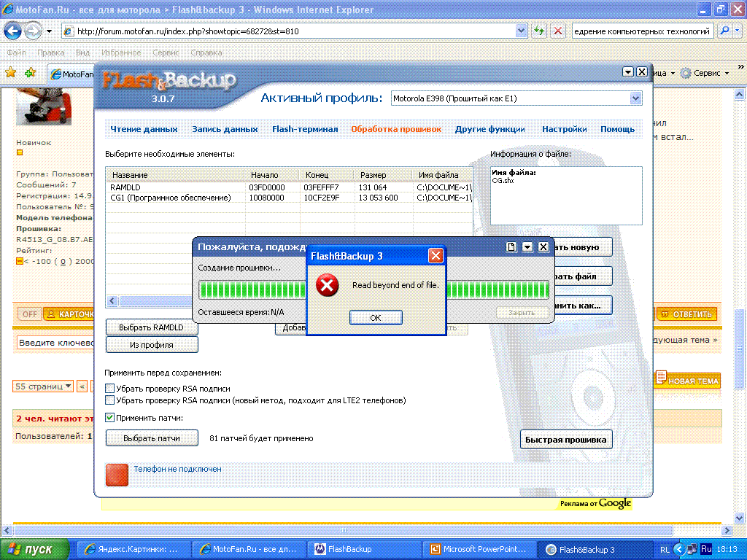Toggle RSA check removal for LTE2 phones
The image size is (747, 560).
coord(109,400)
